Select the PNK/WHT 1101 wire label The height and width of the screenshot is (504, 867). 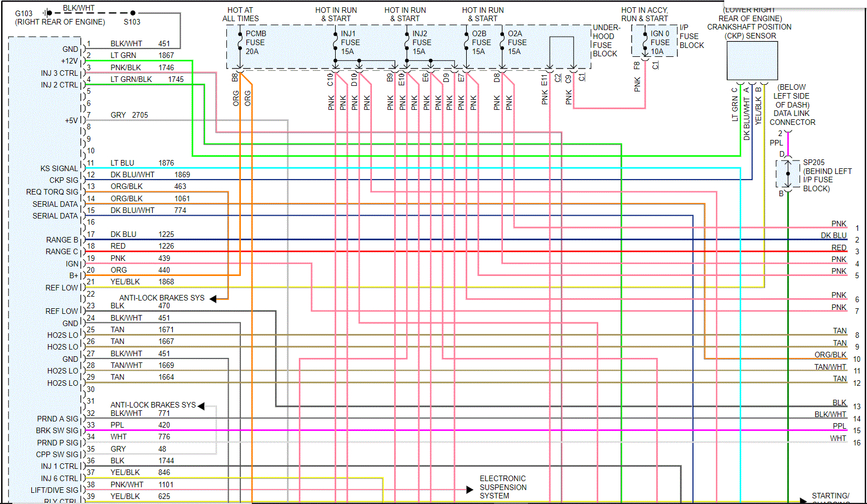(x=142, y=484)
